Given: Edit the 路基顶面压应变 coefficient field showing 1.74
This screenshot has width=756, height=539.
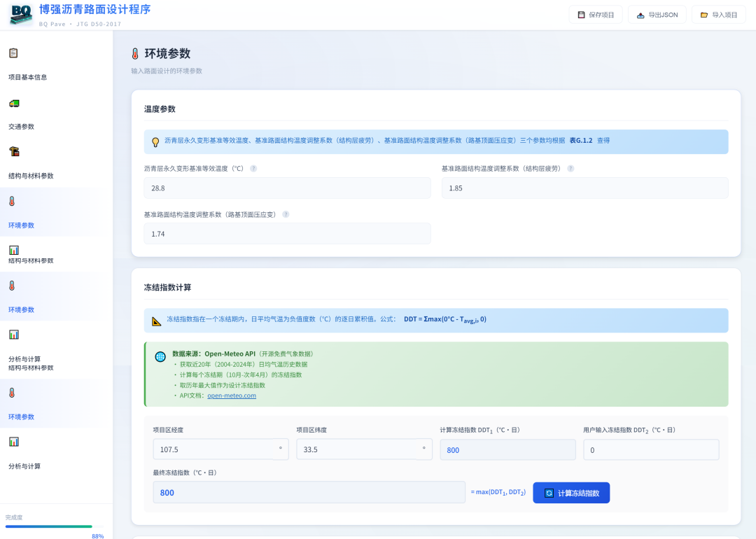Looking at the screenshot, I should [x=288, y=234].
